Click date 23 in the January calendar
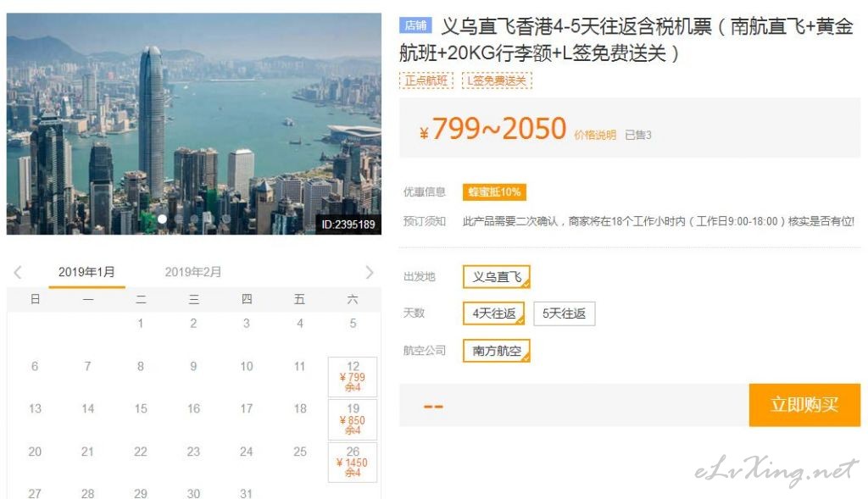 click(x=194, y=452)
